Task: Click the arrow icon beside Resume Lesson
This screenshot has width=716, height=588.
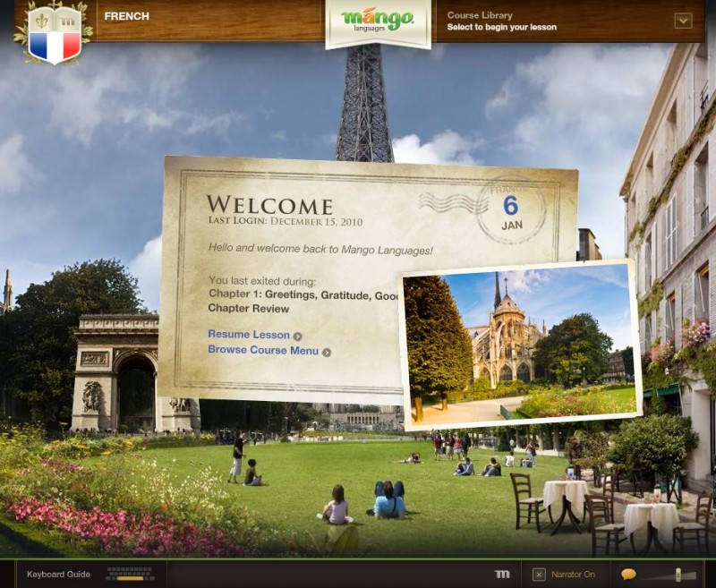Action: click(x=298, y=337)
